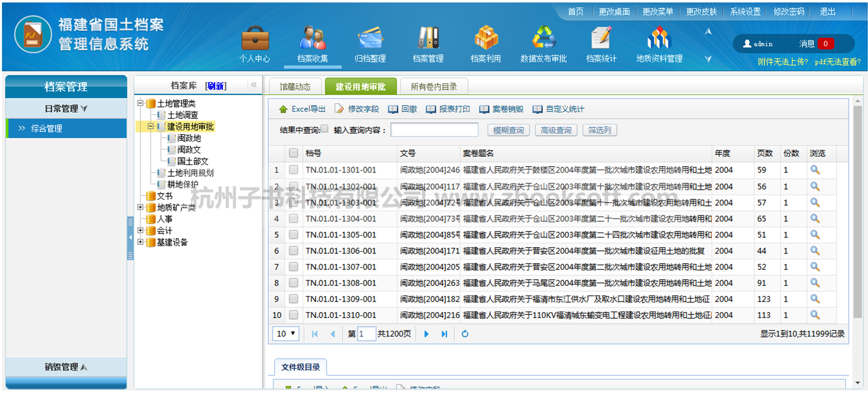Check the row TN.01.01-1308-001 checkbox
The height and width of the screenshot is (394, 868).
pyautogui.click(x=293, y=283)
